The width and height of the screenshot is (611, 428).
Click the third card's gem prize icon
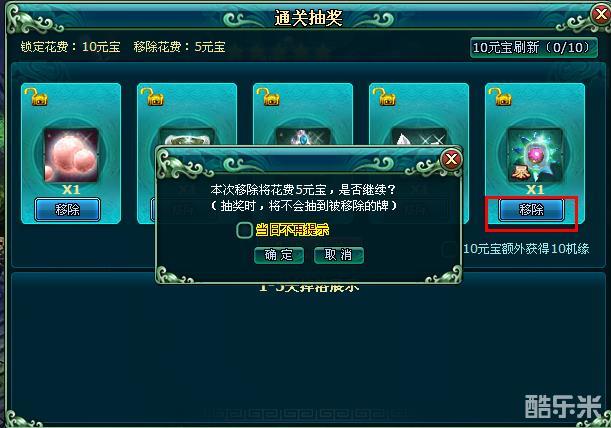[304, 136]
